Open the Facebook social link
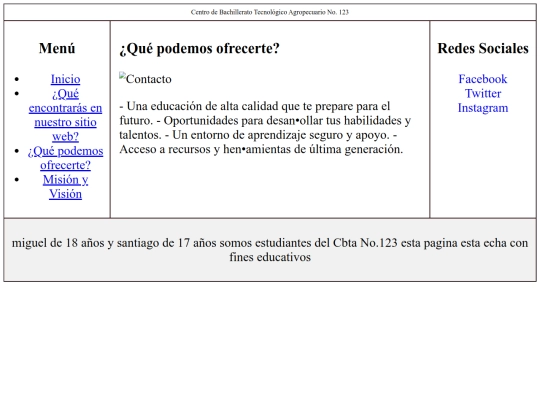 click(483, 79)
